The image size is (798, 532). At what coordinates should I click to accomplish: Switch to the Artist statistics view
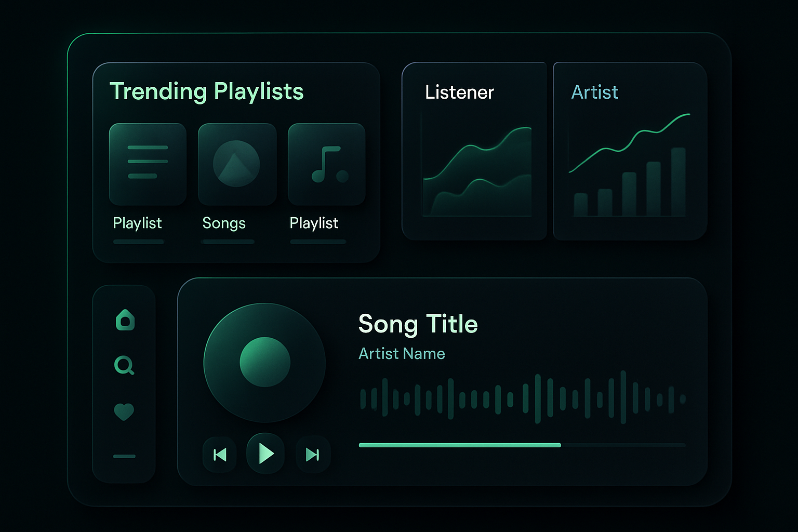(x=595, y=92)
